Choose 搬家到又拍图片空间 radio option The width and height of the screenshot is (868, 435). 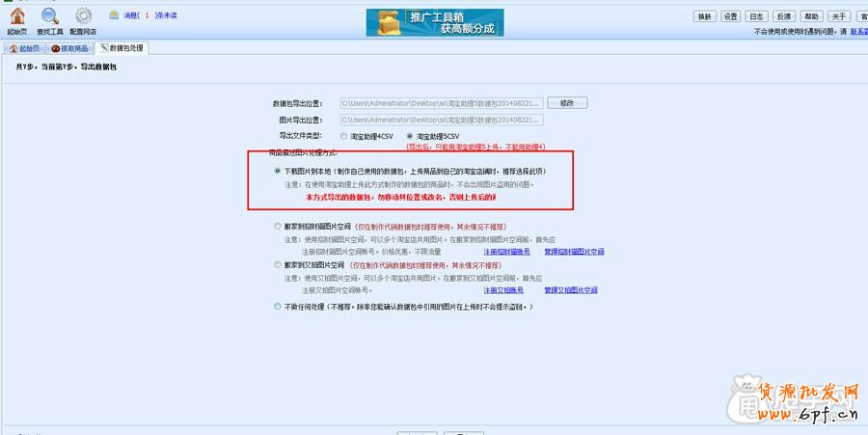point(278,265)
